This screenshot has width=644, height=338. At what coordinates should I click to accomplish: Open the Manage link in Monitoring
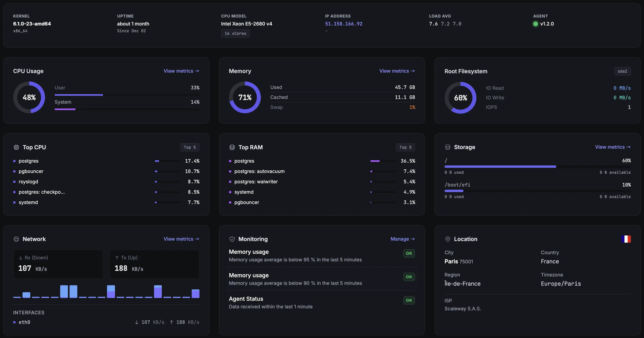coord(402,239)
